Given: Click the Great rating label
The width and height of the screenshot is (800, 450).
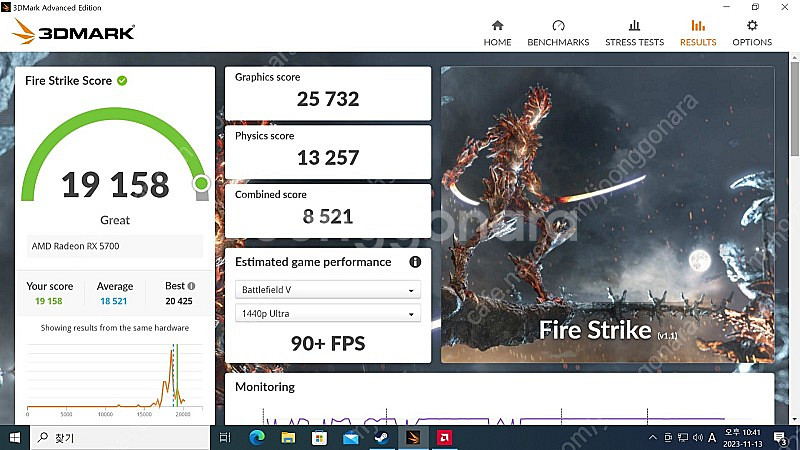Looking at the screenshot, I should coord(115,220).
